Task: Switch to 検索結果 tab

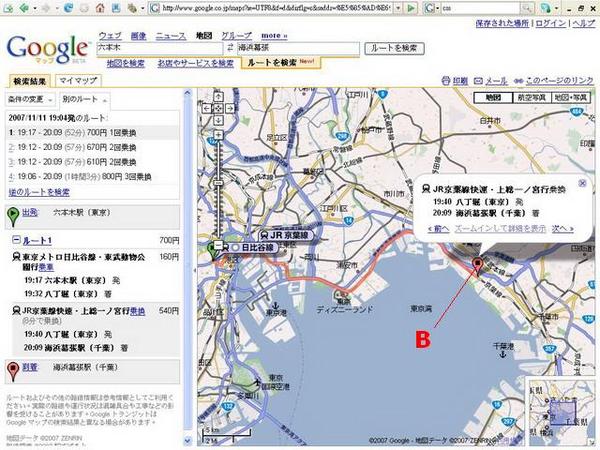Action: point(29,81)
